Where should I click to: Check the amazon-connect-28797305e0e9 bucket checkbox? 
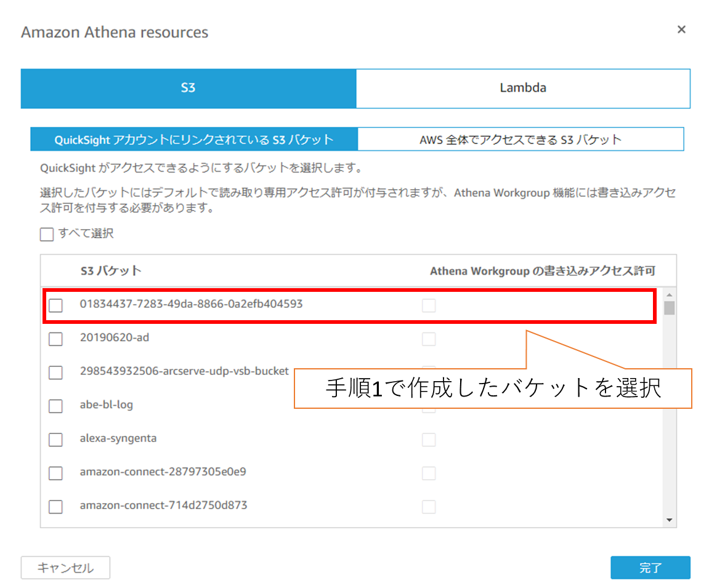[55, 473]
